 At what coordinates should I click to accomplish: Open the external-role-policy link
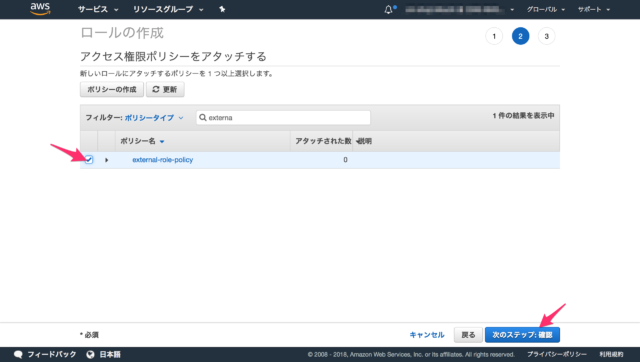coord(162,160)
